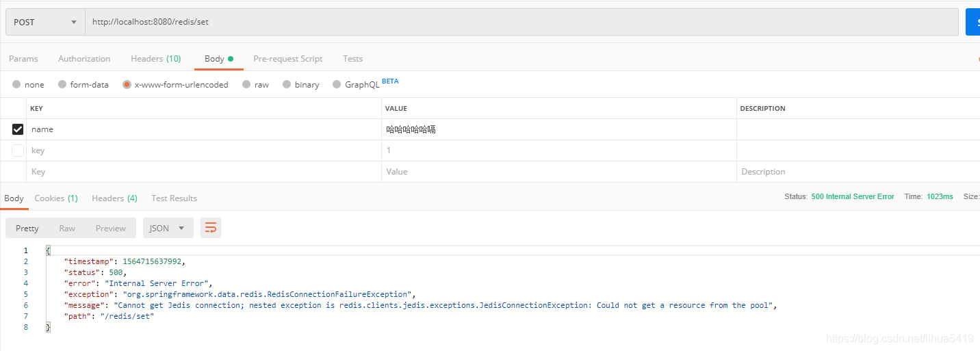Open the JSON format dropdown

click(168, 228)
